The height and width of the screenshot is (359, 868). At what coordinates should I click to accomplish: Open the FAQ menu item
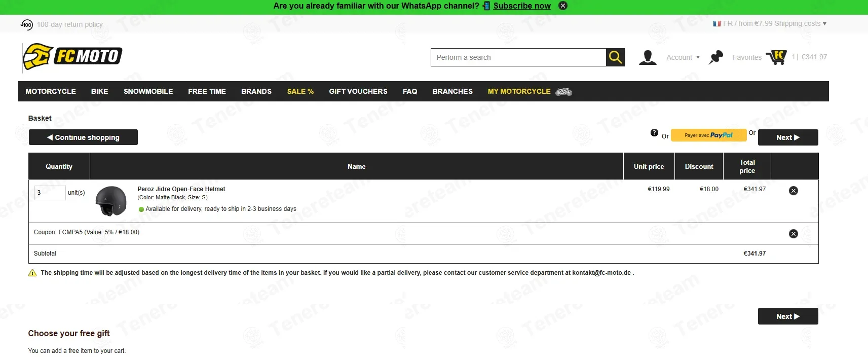(410, 91)
